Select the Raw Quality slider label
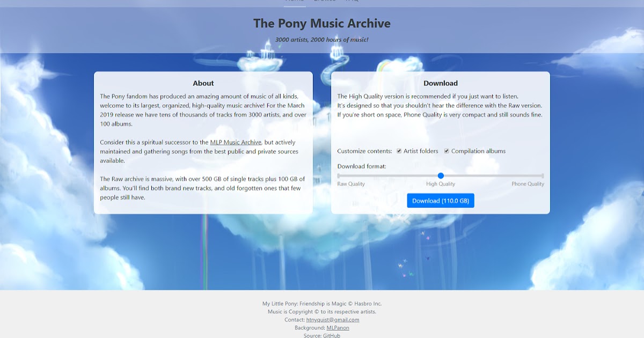644x338 pixels. pyautogui.click(x=351, y=184)
